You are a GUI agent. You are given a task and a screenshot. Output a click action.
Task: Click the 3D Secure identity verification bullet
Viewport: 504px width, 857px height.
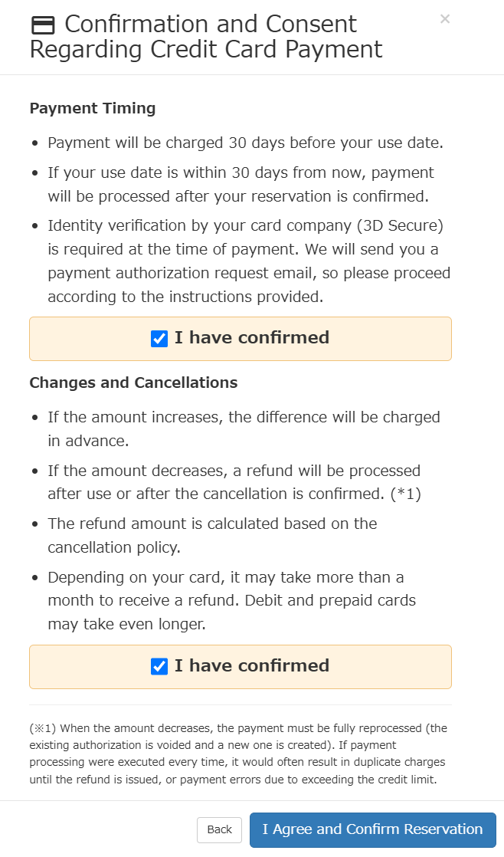point(249,261)
